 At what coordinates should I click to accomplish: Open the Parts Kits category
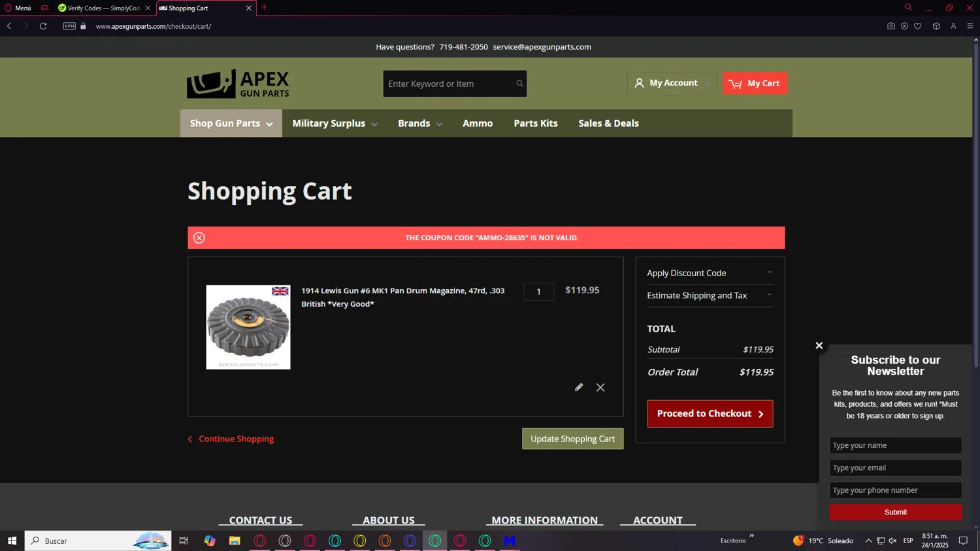coord(536,123)
